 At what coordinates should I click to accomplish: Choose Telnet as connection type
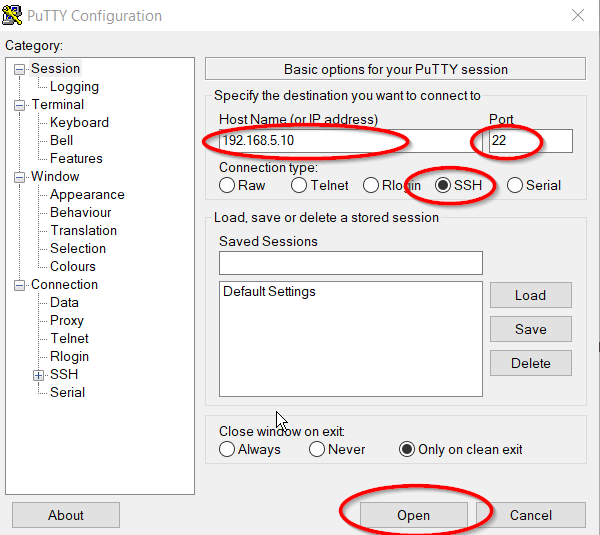[x=299, y=185]
